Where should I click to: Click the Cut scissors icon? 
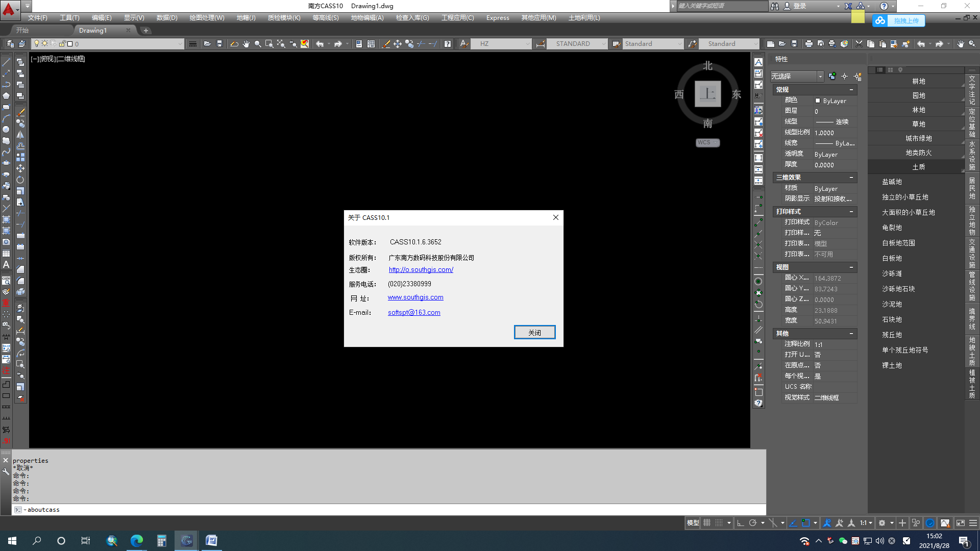coord(859,44)
